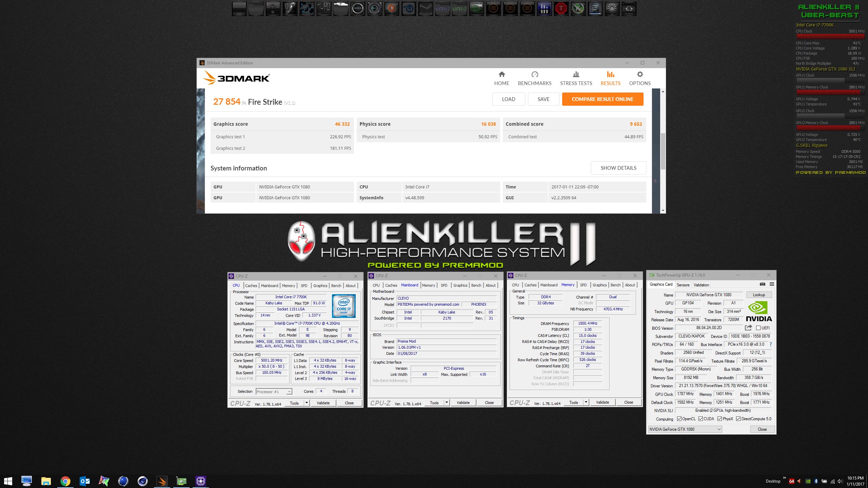Open the Windows Start menu
This screenshot has height=488, width=868.
(x=8, y=481)
